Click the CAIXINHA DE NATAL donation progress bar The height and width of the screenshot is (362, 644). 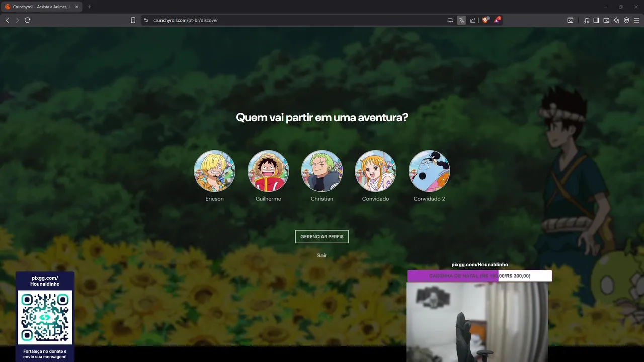[479, 276]
